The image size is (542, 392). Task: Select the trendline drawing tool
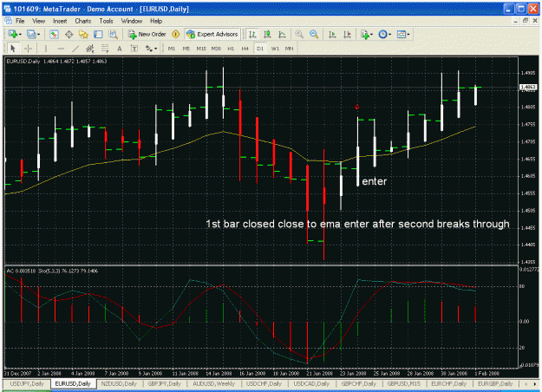coord(75,49)
